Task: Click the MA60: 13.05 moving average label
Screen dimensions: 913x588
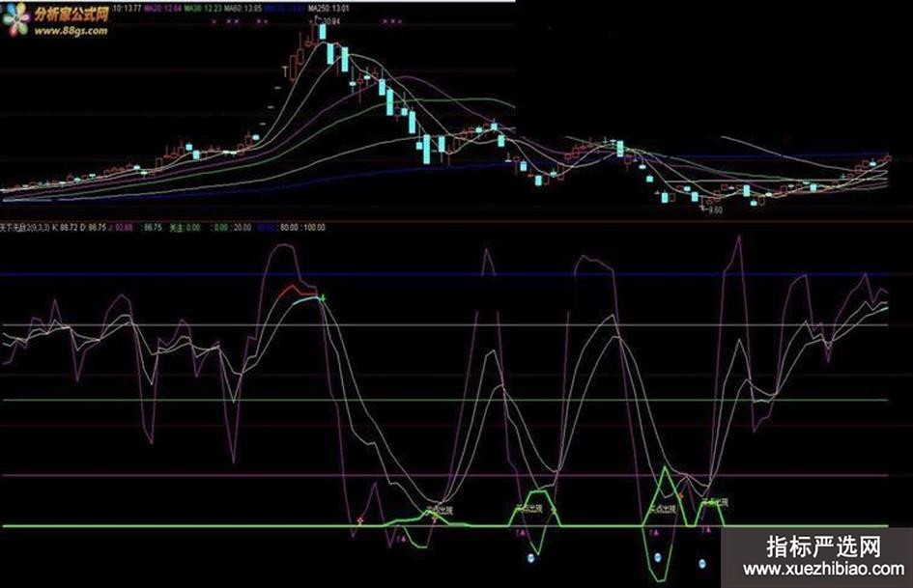Action: pyautogui.click(x=243, y=9)
